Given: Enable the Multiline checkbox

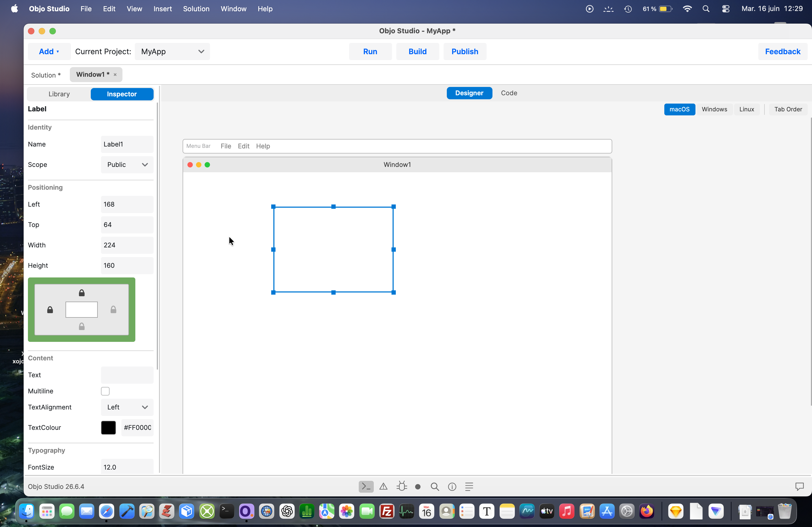Looking at the screenshot, I should coord(105,391).
